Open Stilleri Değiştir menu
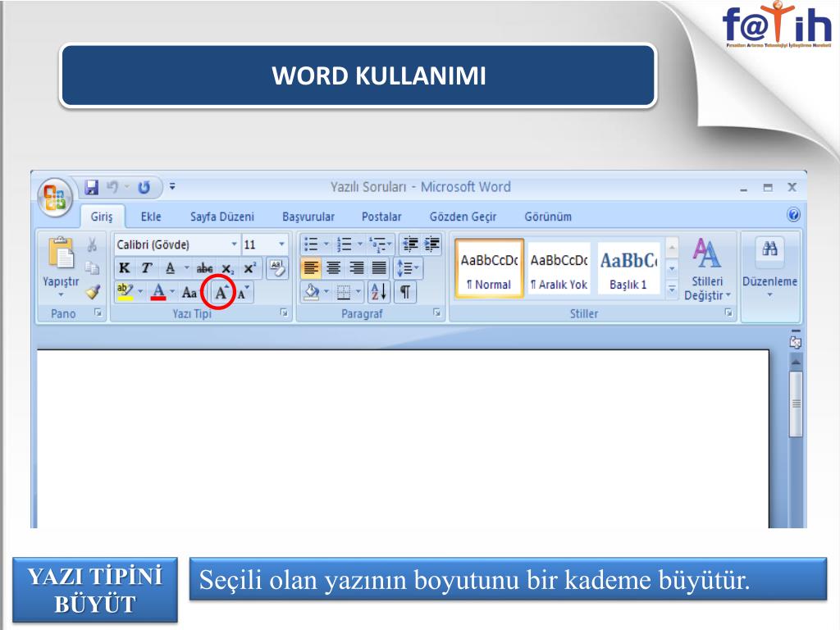Screen dimensions: 840x630 (706, 269)
